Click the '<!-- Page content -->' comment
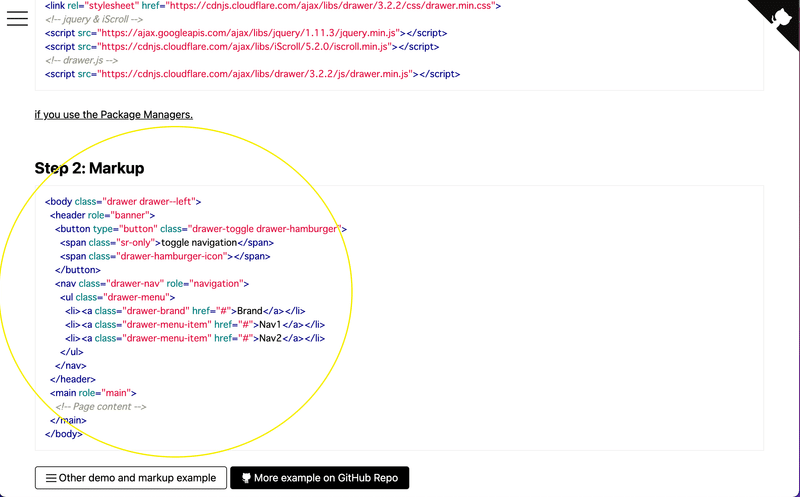 [x=101, y=407]
